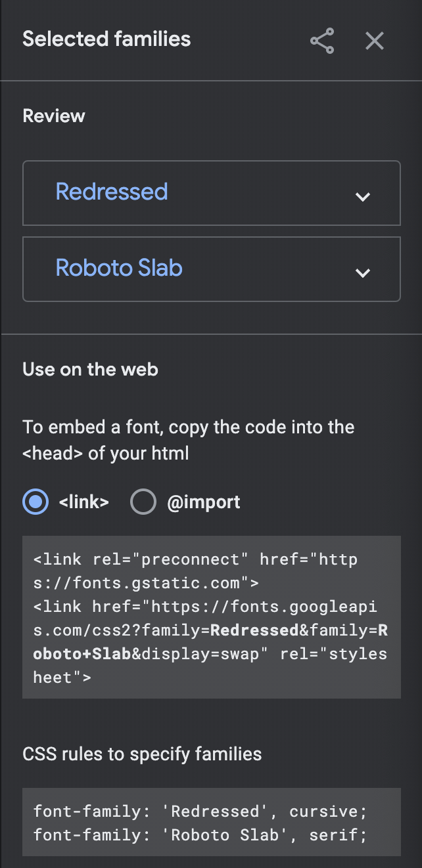Close the Selected families panel
Viewport: 422px width, 868px height.
(374, 40)
